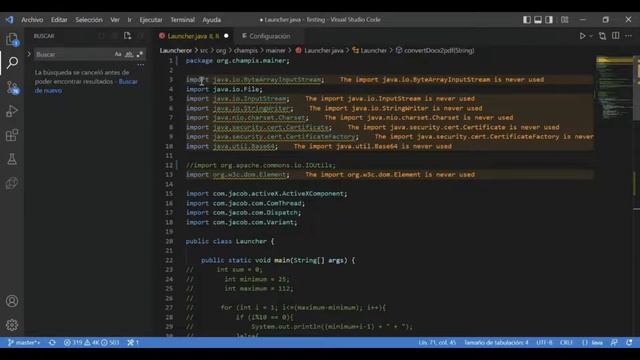This screenshot has width=640, height=360.
Task: Switch to the Launcher.java tab
Action: coord(193,36)
